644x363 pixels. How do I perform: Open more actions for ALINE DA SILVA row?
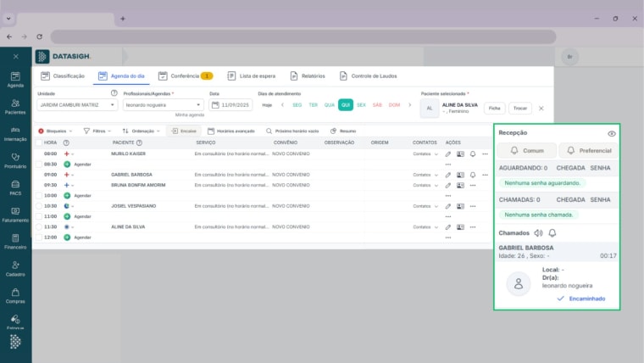point(473,227)
